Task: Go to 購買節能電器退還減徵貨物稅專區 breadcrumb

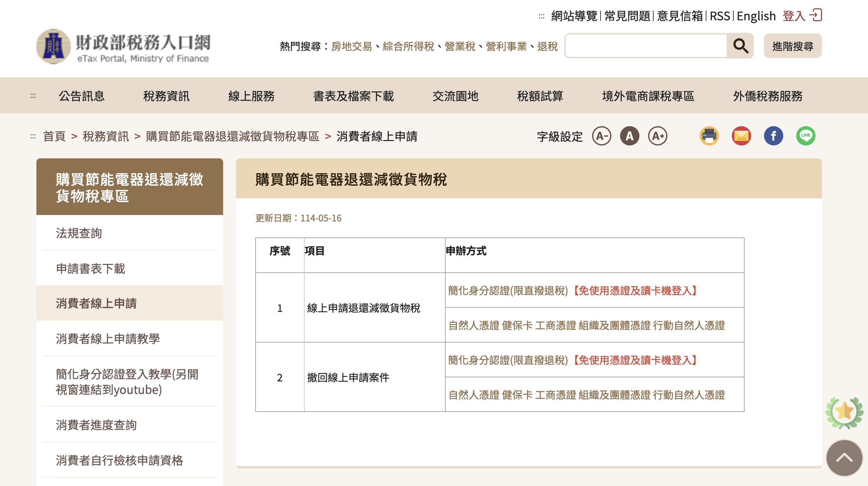Action: 232,136
